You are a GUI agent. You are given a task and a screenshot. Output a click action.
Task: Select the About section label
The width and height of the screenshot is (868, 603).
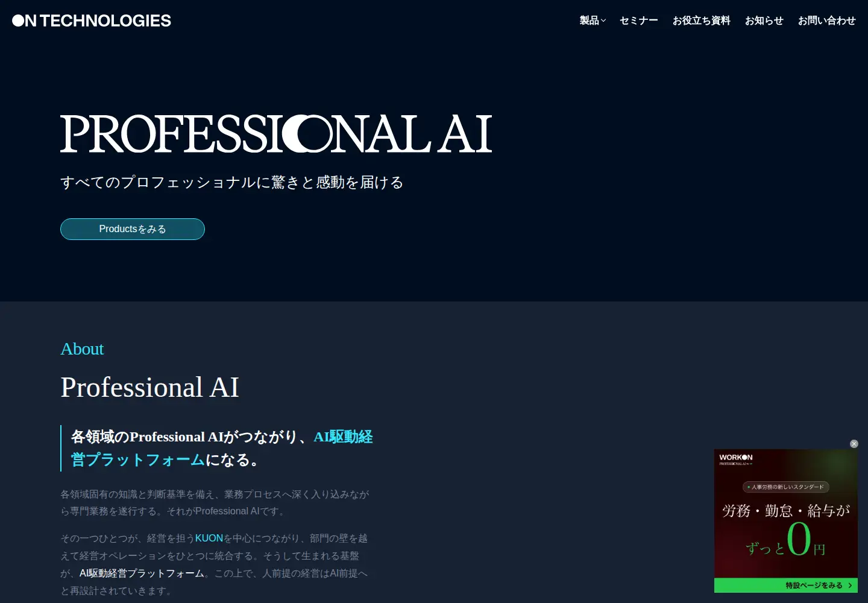(82, 349)
